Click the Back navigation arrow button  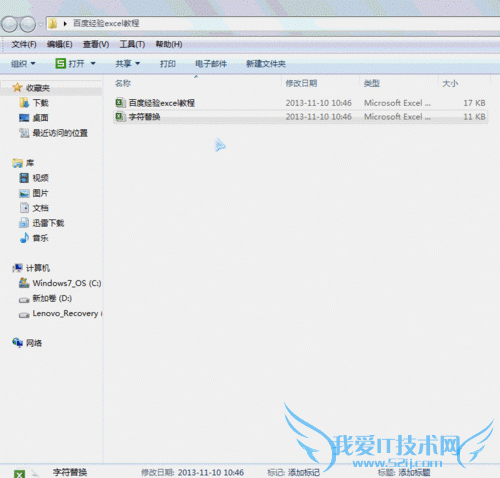pyautogui.click(x=9, y=24)
